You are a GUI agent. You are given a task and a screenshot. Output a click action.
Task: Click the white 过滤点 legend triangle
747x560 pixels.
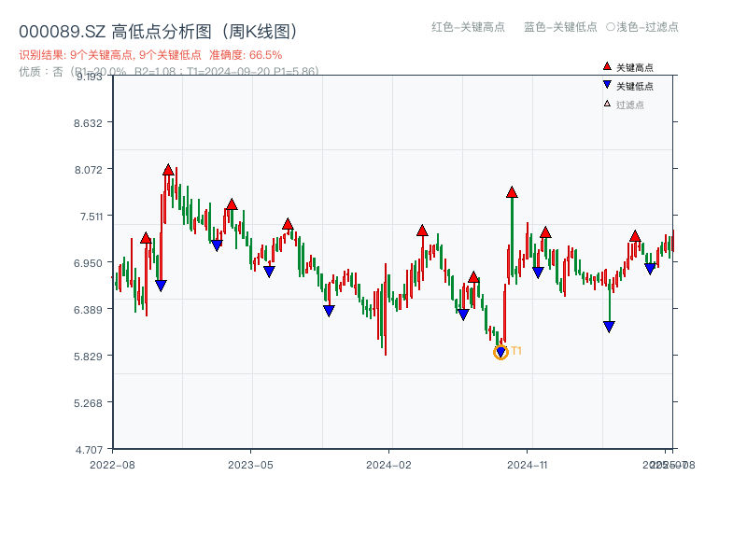(607, 104)
